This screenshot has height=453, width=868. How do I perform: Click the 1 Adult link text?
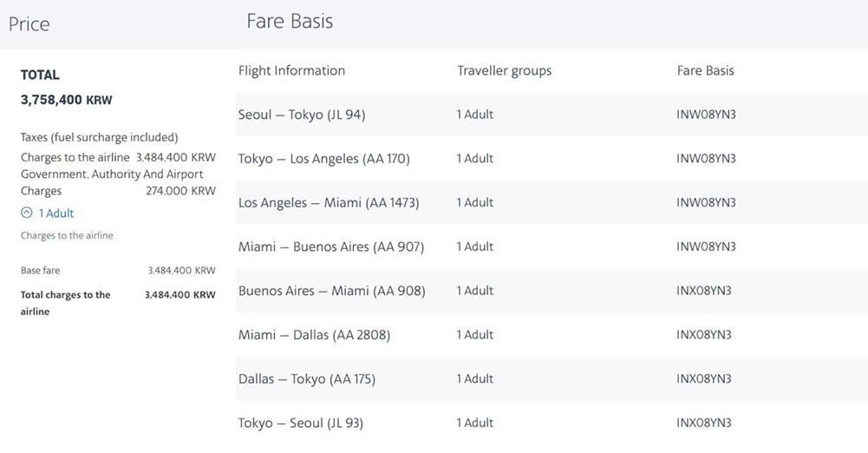tap(55, 213)
